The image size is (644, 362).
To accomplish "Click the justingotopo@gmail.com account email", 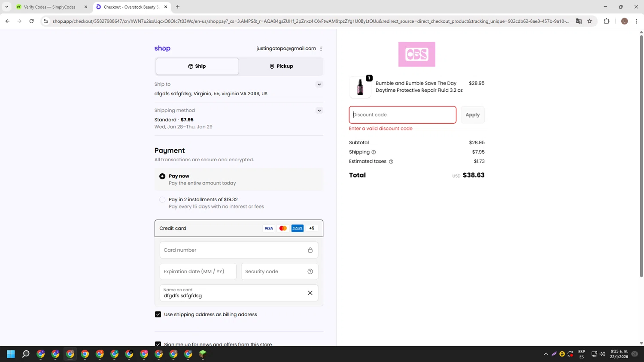I will [286, 48].
